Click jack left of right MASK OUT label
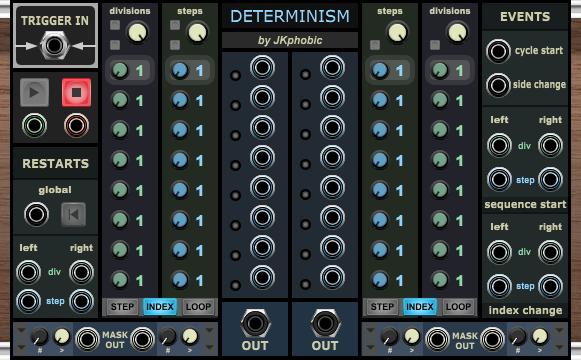The height and width of the screenshot is (360, 581). click(437, 339)
